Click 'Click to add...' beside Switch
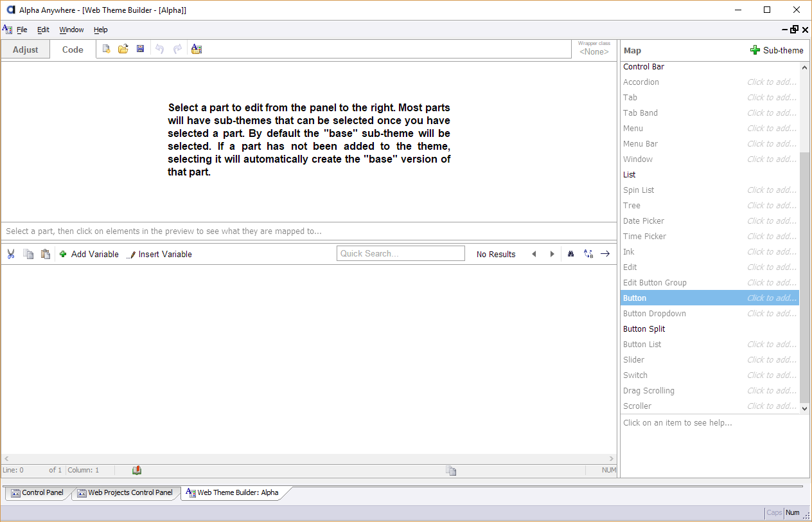Image resolution: width=812 pixels, height=522 pixels. (772, 375)
